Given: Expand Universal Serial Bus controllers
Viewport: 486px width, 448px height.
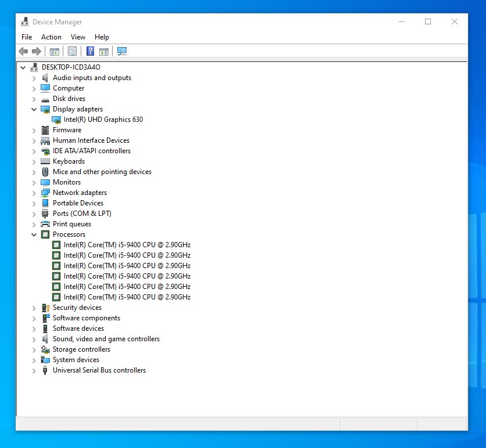Looking at the screenshot, I should [x=34, y=371].
